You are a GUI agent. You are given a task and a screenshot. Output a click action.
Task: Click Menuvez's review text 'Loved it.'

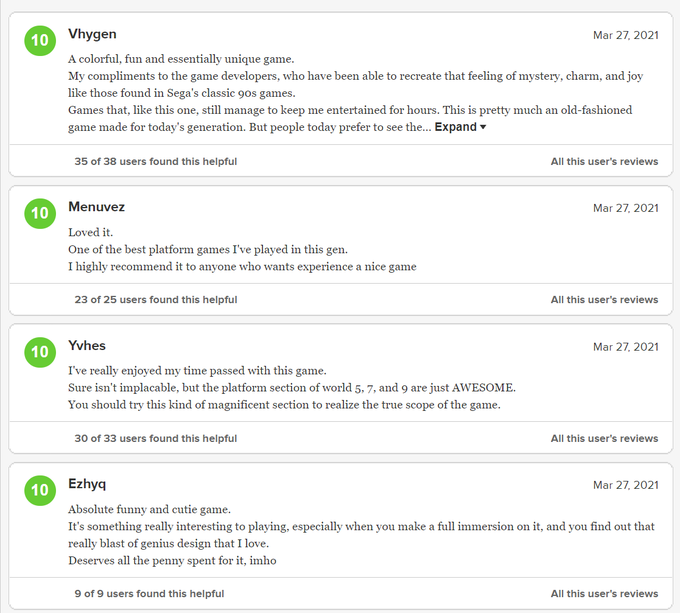91,232
